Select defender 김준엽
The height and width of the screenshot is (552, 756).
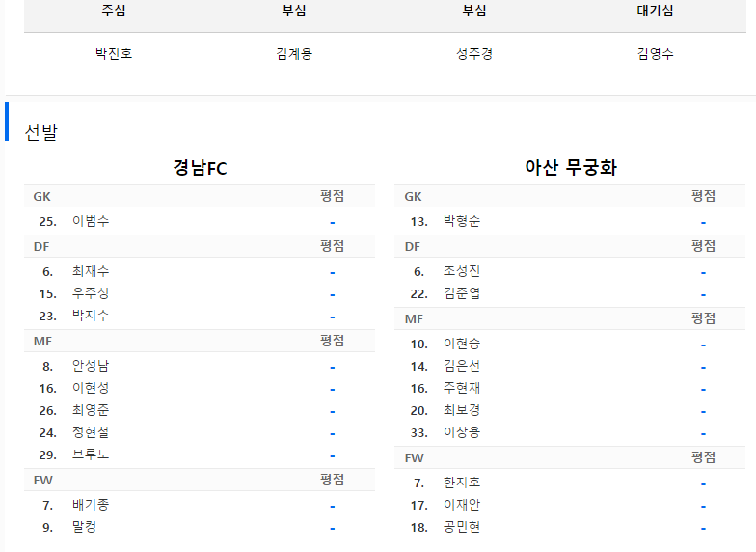click(462, 293)
